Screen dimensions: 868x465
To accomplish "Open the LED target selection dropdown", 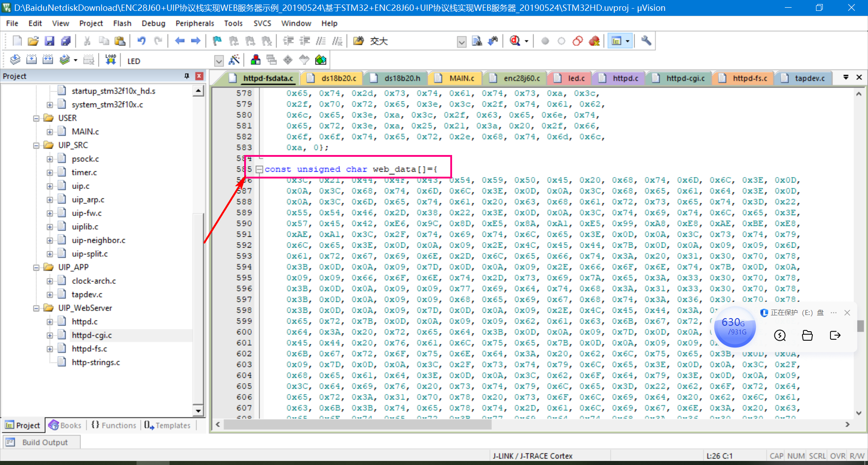I will [x=219, y=60].
